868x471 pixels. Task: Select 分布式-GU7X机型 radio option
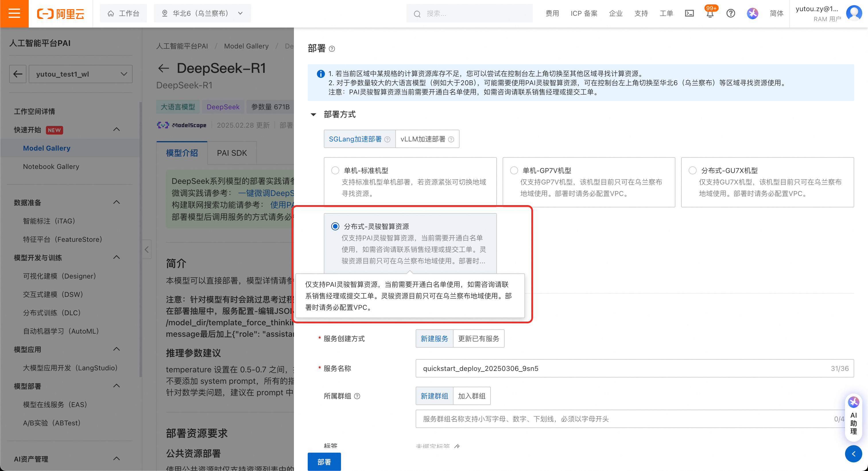click(x=692, y=170)
